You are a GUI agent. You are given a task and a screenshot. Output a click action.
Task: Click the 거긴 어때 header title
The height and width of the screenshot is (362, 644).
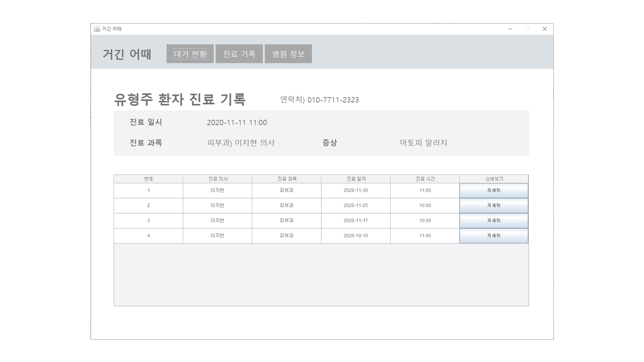127,54
